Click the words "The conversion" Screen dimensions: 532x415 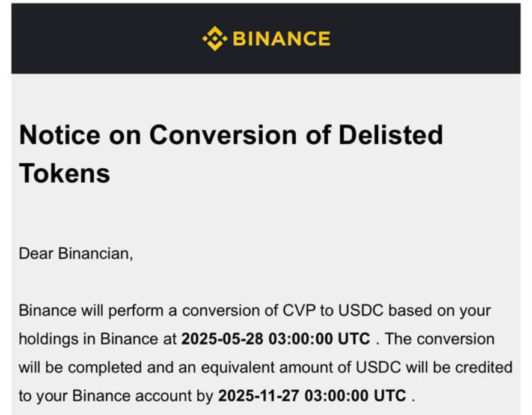tap(439, 339)
